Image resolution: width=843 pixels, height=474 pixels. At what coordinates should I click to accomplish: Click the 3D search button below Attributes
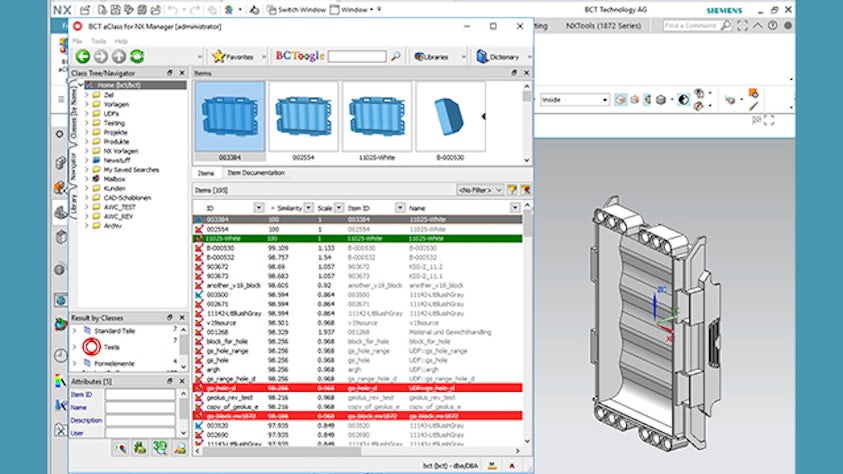[160, 448]
